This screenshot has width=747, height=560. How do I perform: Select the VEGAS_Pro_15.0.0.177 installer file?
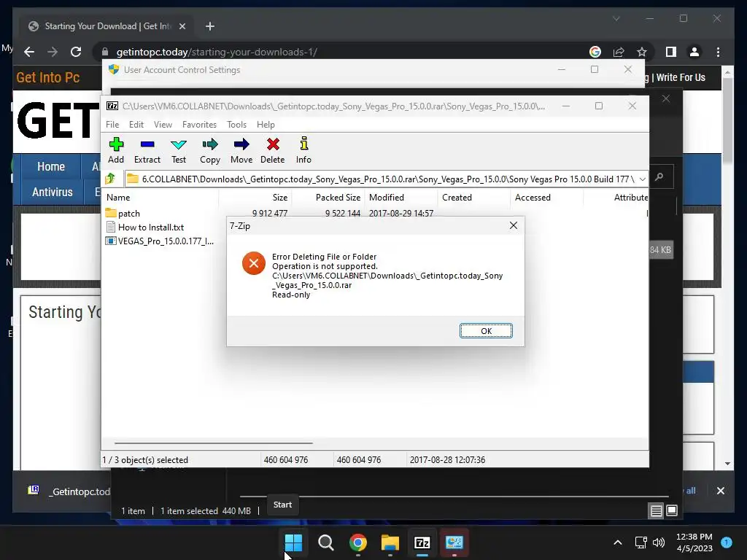(x=160, y=241)
